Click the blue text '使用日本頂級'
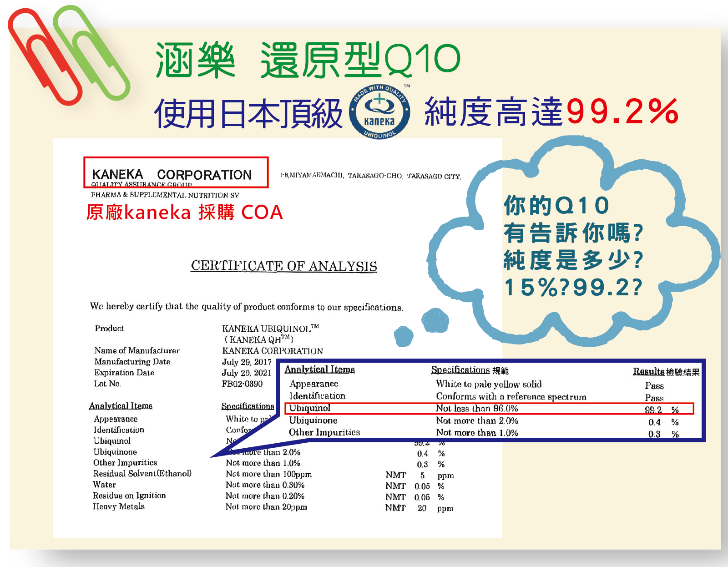 [248, 113]
